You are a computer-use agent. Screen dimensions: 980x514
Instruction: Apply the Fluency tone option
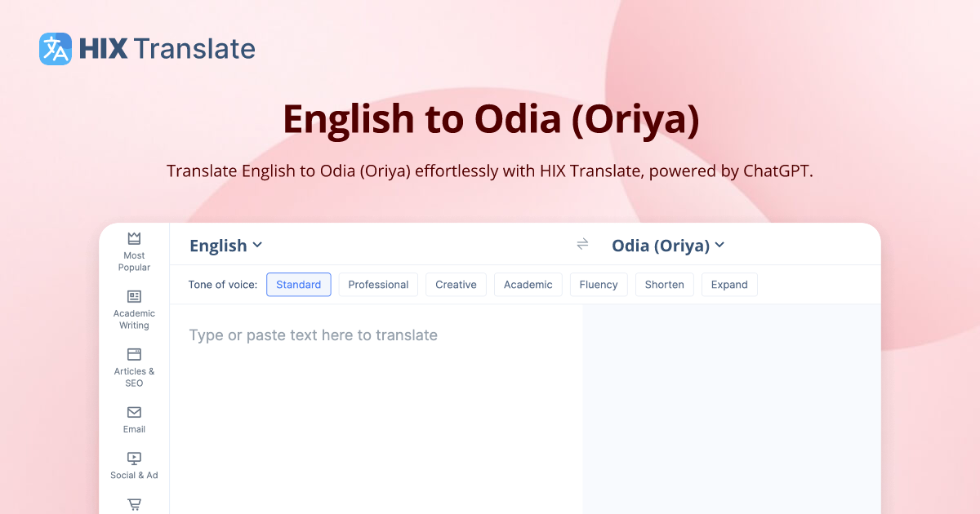click(x=599, y=284)
